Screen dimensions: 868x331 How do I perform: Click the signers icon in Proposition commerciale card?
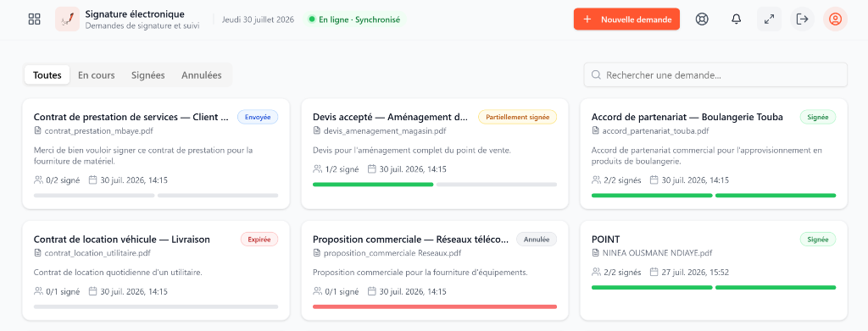[x=317, y=291]
